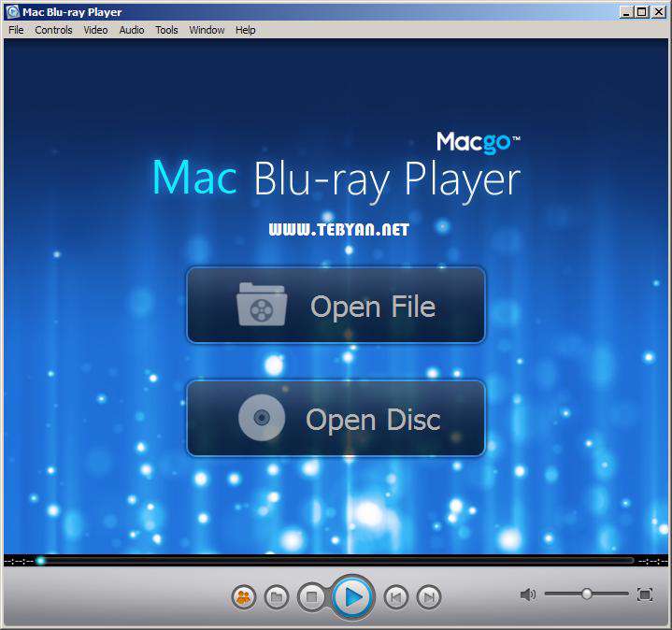Viewport: 672px width, 630px height.
Task: Click the playback progress bar handle
Action: [40, 560]
